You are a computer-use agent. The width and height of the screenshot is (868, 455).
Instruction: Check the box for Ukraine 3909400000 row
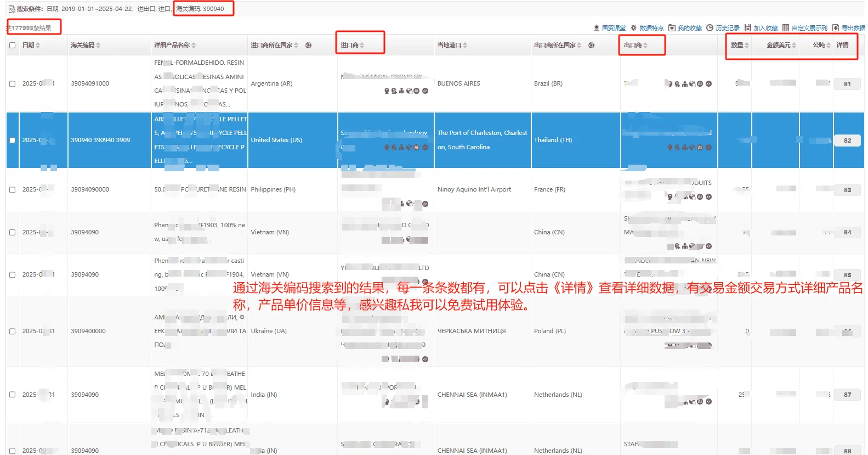[x=12, y=331]
